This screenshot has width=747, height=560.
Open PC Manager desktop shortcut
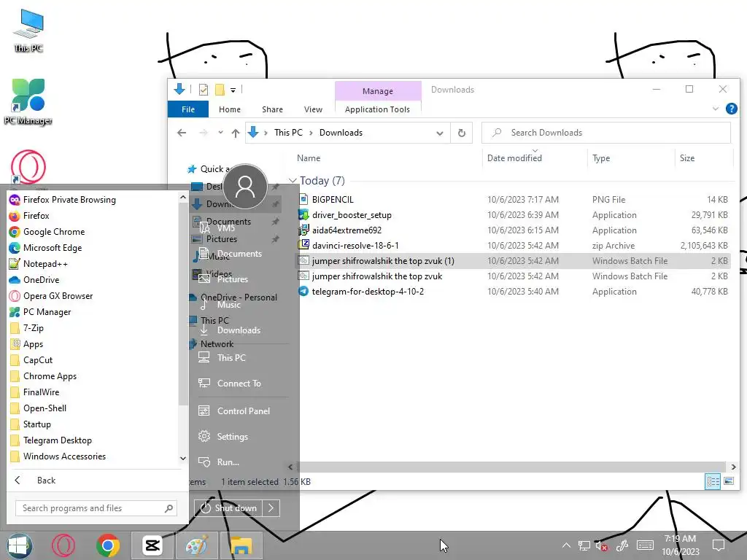[28, 101]
